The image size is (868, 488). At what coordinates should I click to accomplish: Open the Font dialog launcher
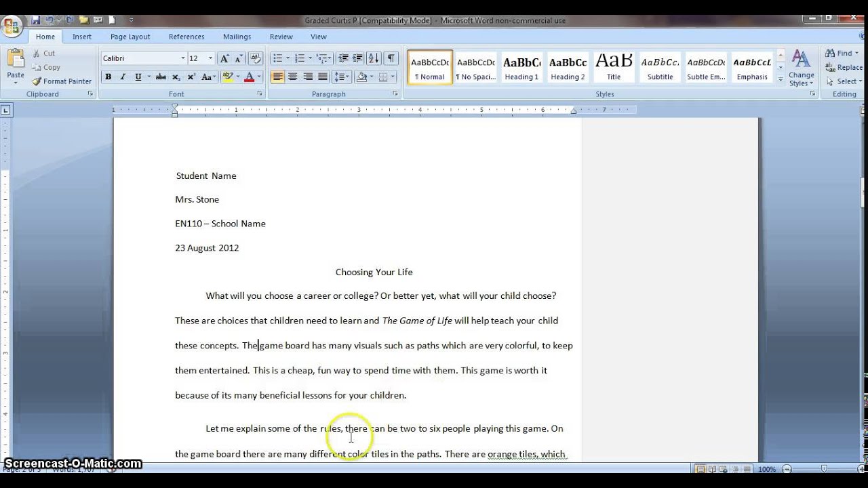coord(260,94)
